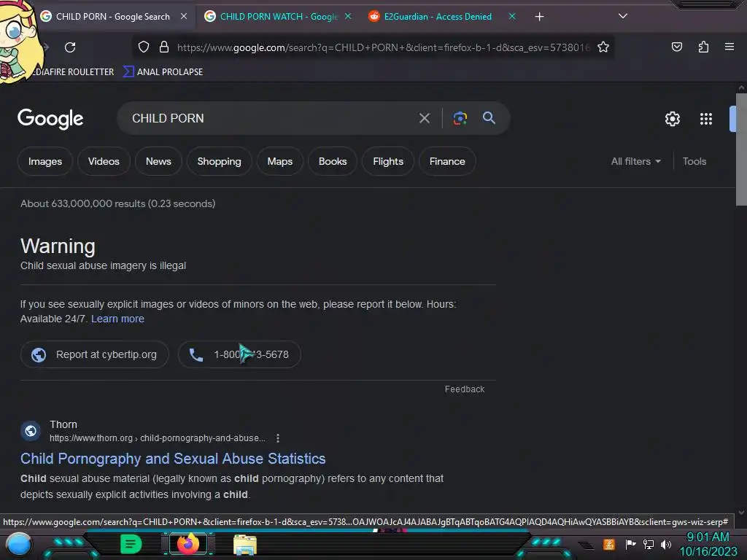Screen dimensions: 747x560
Task: Open Java update tray icon
Action: (x=609, y=544)
